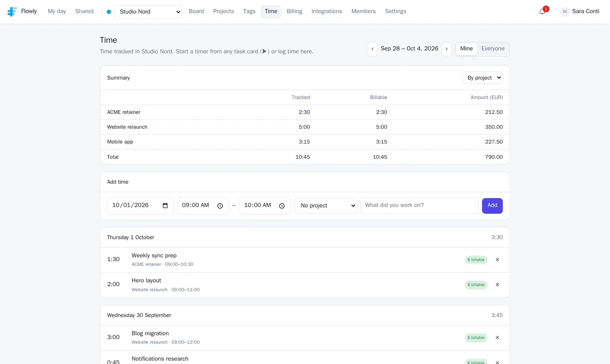Click the ACME retainer summary row
Screen dimensions: 610x364
pyautogui.click(x=305, y=112)
